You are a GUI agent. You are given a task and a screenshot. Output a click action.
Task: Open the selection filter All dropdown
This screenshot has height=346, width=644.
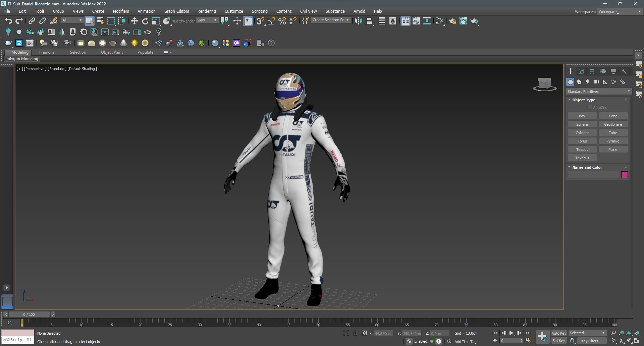pyautogui.click(x=72, y=20)
